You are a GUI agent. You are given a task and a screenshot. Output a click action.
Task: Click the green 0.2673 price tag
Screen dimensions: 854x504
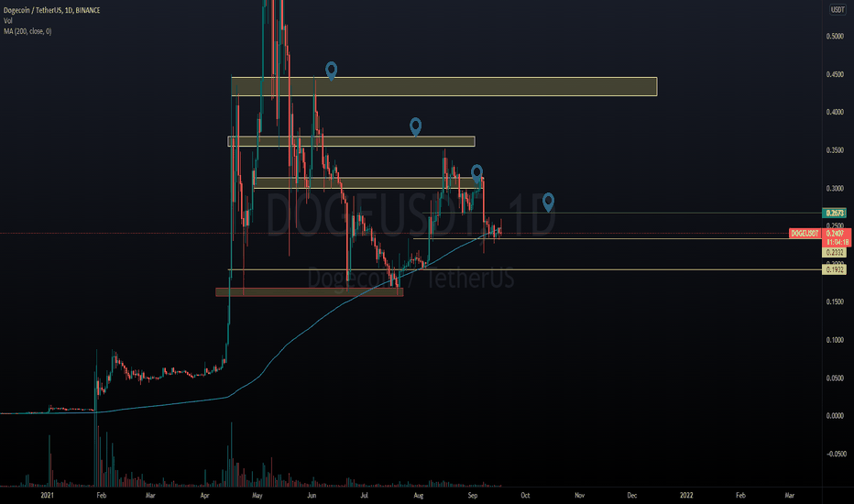[x=835, y=213]
